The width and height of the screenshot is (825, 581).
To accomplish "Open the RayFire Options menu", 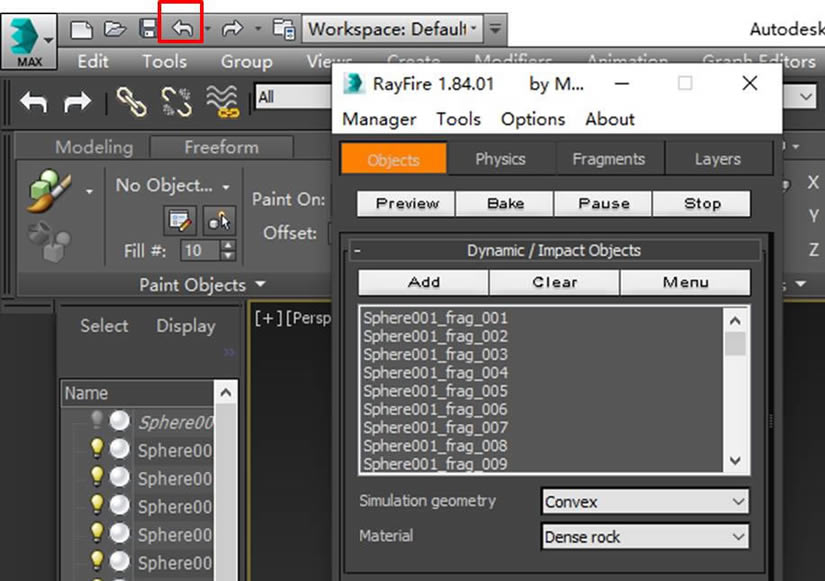I will pos(533,119).
